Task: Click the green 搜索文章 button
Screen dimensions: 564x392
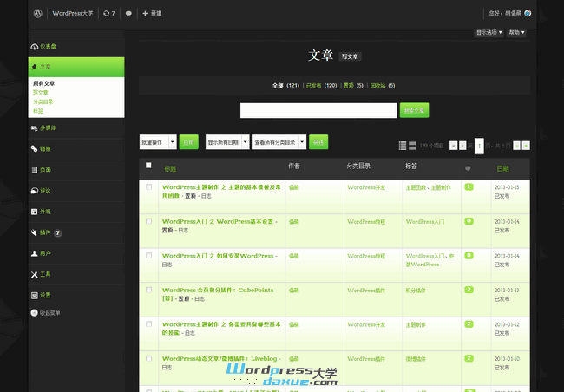Action: tap(414, 111)
